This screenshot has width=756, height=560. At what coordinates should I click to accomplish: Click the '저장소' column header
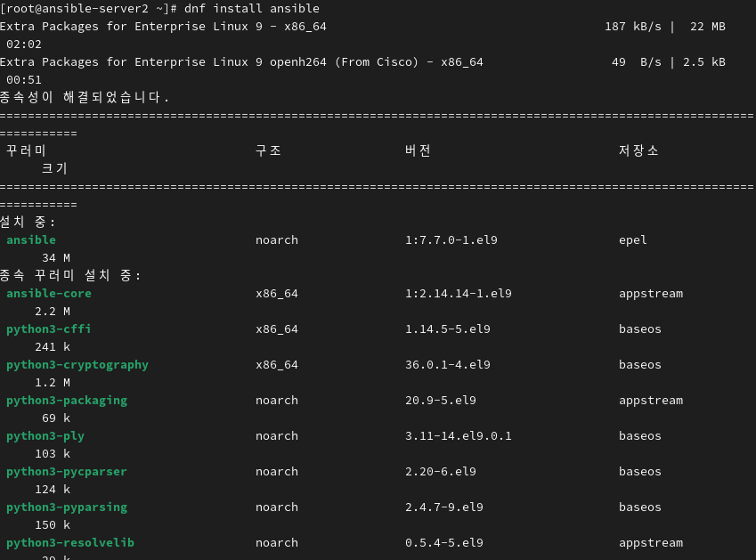point(638,150)
